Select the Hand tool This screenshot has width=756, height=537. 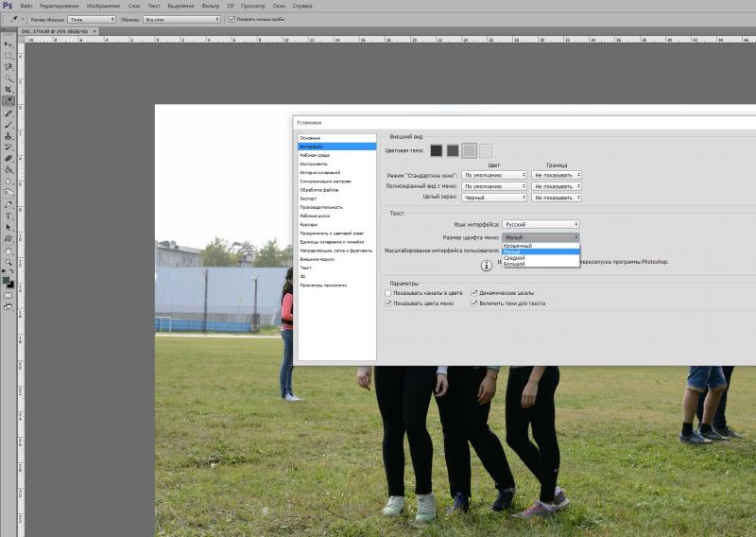point(9,251)
